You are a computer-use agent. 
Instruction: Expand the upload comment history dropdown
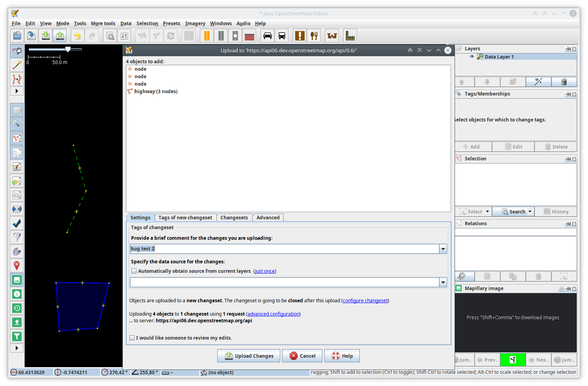[443, 249]
